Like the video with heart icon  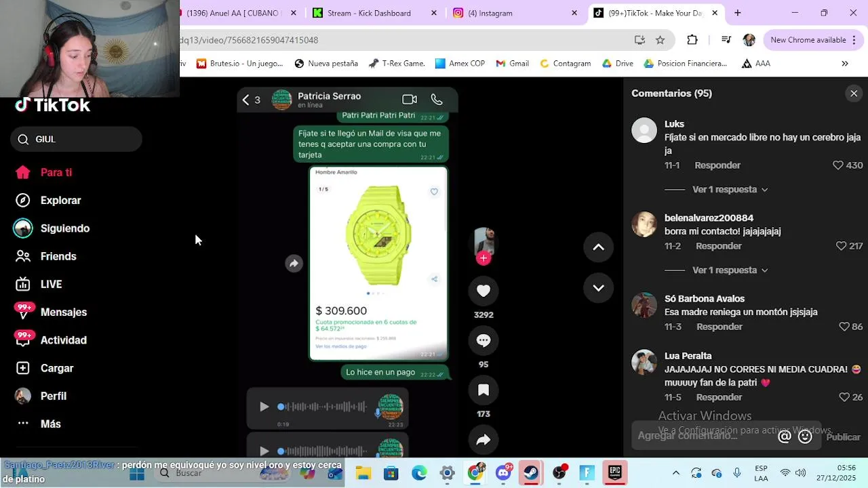pos(484,291)
